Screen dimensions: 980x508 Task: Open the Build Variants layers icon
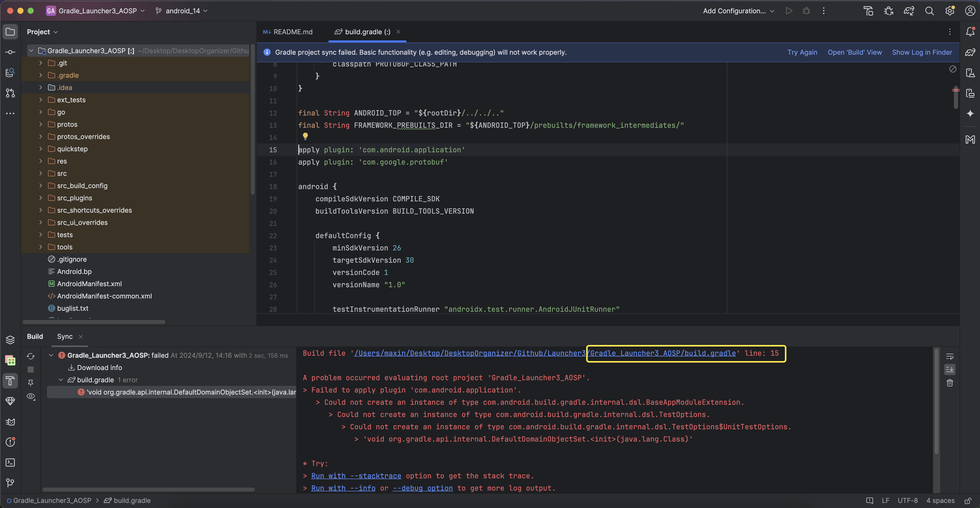point(10,339)
